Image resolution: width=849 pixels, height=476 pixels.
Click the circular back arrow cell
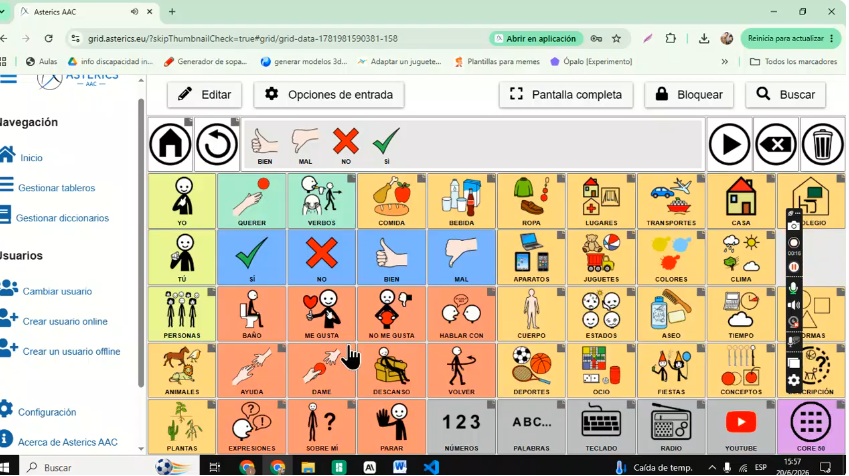[217, 145]
